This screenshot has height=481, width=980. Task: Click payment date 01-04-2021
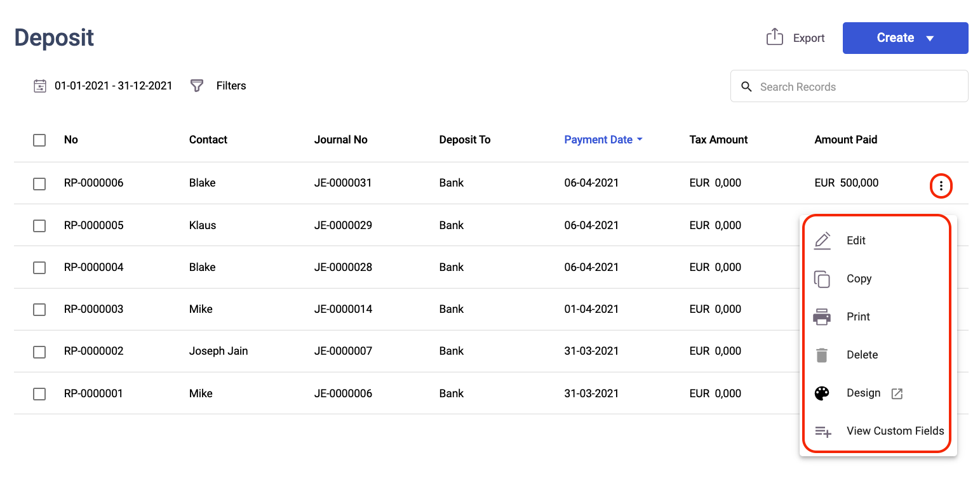coord(591,309)
